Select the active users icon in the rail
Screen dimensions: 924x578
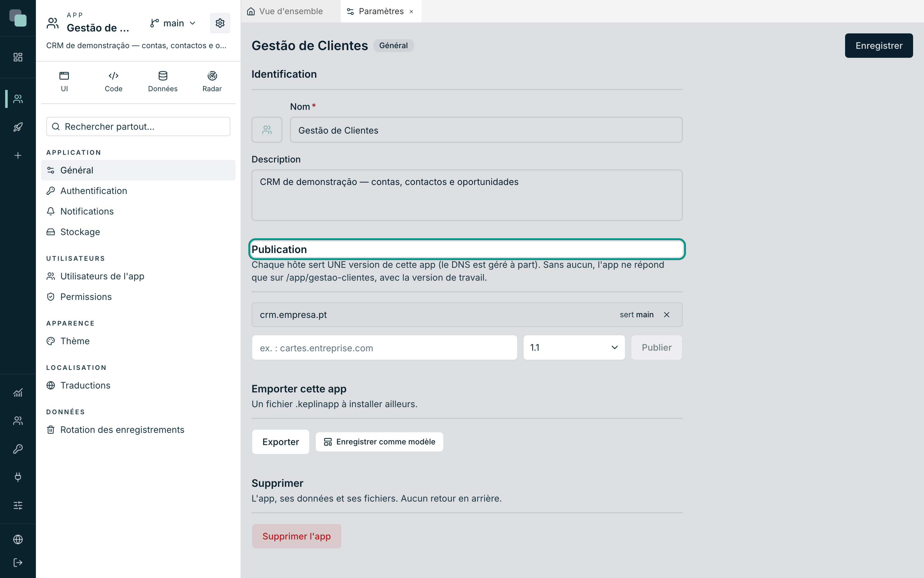tap(18, 99)
